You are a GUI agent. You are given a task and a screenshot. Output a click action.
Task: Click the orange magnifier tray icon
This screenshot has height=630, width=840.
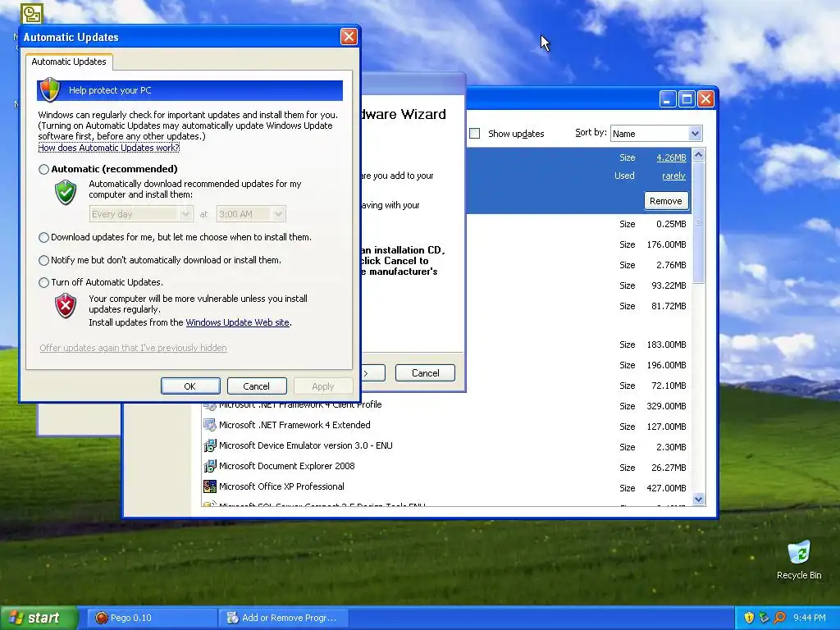click(x=779, y=618)
